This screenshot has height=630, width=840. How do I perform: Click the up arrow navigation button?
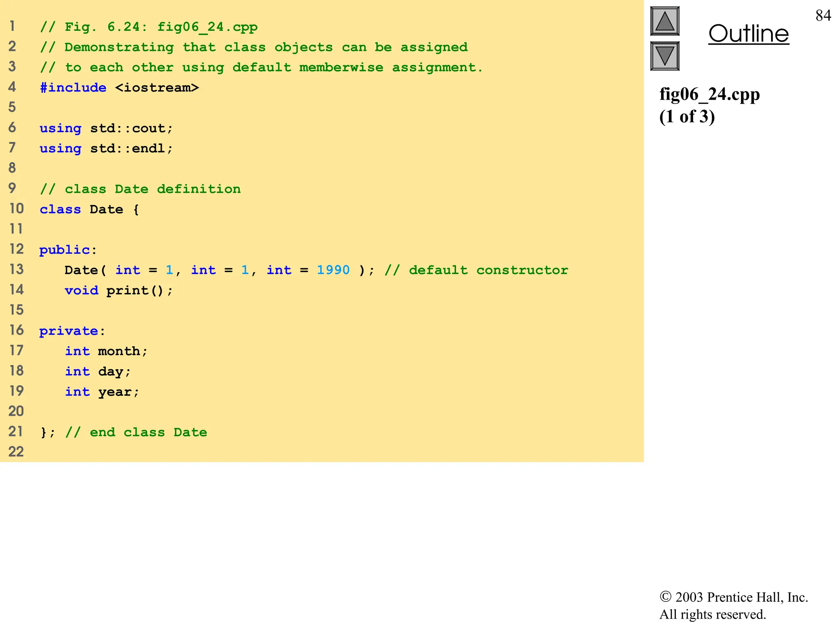(665, 21)
